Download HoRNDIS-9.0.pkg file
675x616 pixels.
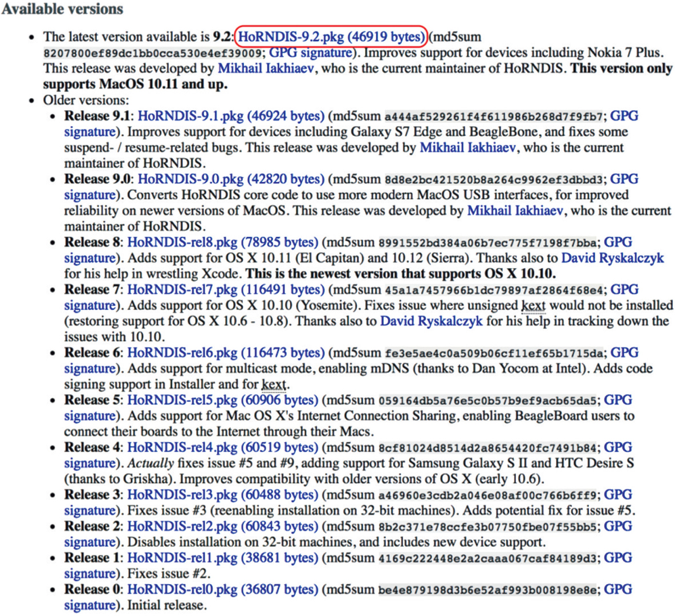click(x=231, y=179)
